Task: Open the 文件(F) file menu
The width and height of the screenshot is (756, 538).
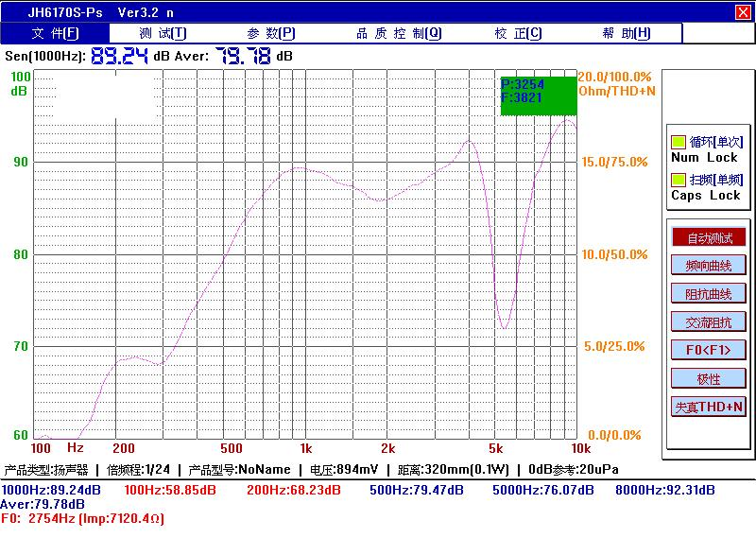Action: click(56, 33)
